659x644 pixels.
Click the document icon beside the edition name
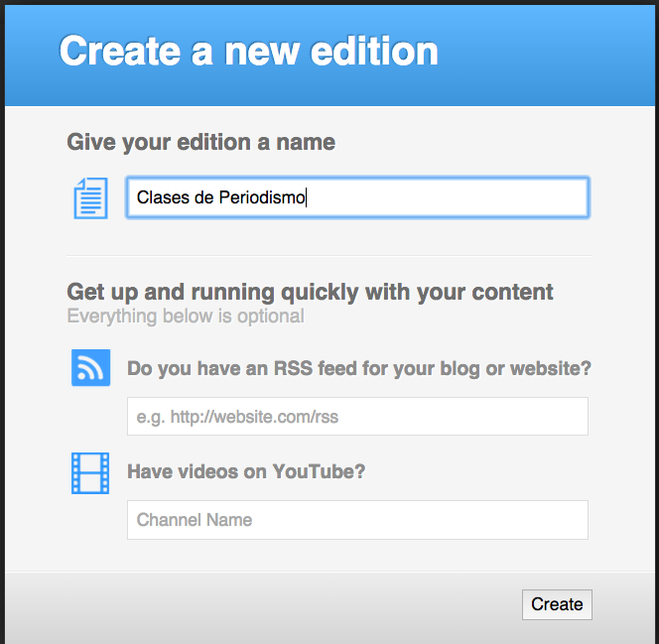coord(90,197)
